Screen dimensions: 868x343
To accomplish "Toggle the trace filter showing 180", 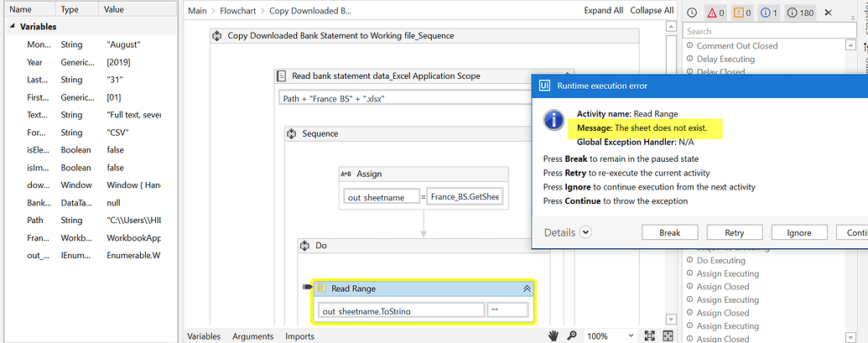I will pyautogui.click(x=799, y=13).
